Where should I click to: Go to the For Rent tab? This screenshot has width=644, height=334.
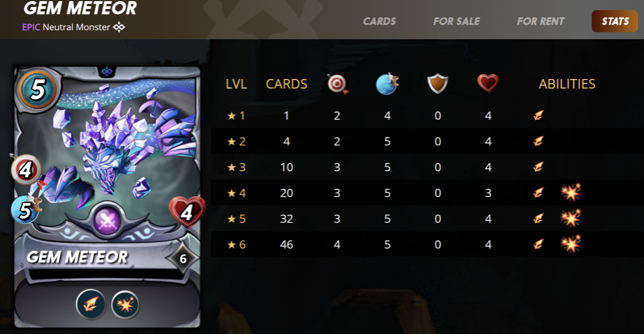pyautogui.click(x=540, y=21)
